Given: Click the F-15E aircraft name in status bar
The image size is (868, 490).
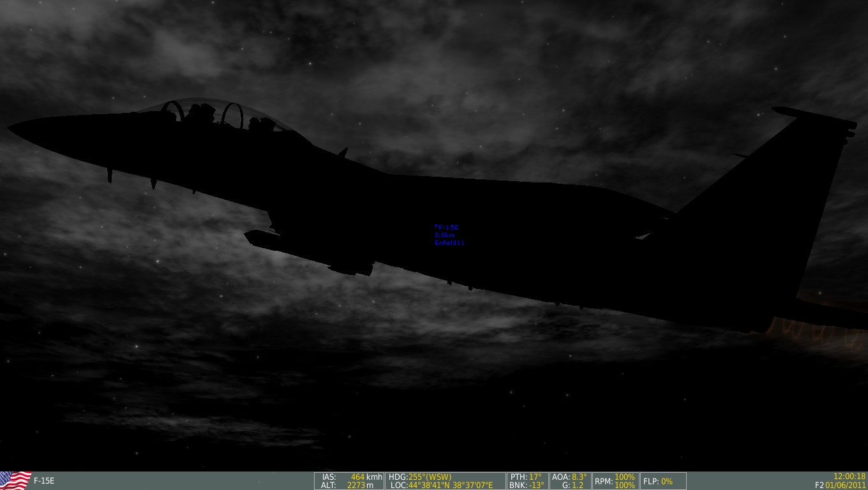Looking at the screenshot, I should pyautogui.click(x=44, y=481).
